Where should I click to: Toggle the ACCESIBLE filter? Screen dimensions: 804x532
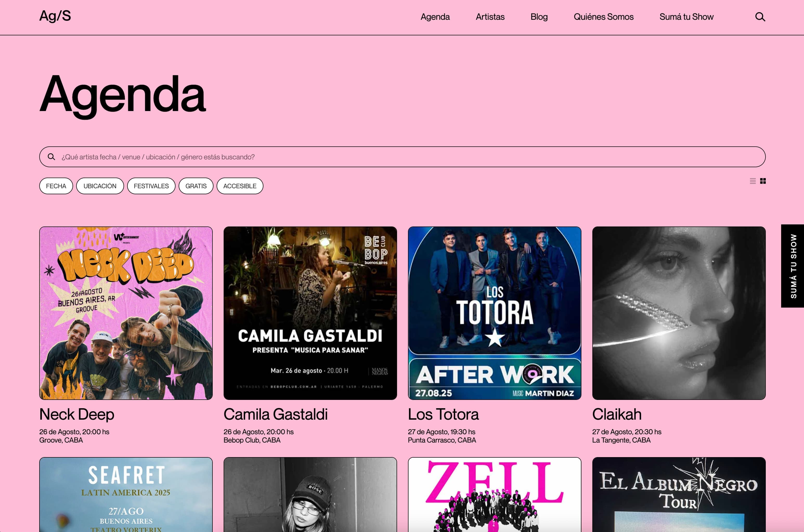[x=240, y=186]
